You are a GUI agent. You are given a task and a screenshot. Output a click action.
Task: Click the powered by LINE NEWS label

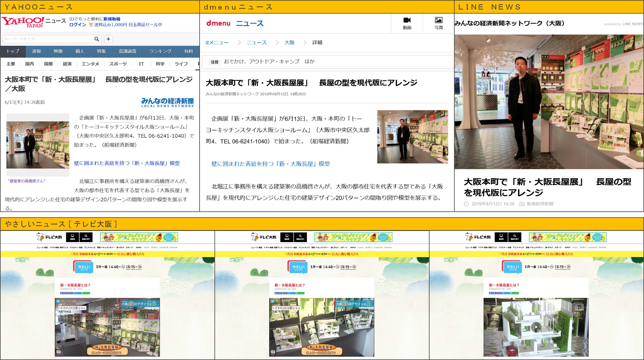click(624, 24)
